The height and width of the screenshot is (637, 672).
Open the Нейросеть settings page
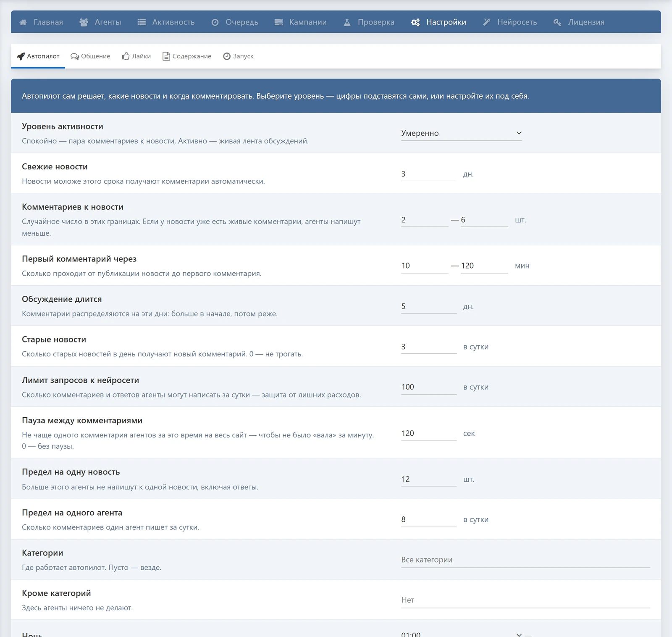(x=510, y=22)
